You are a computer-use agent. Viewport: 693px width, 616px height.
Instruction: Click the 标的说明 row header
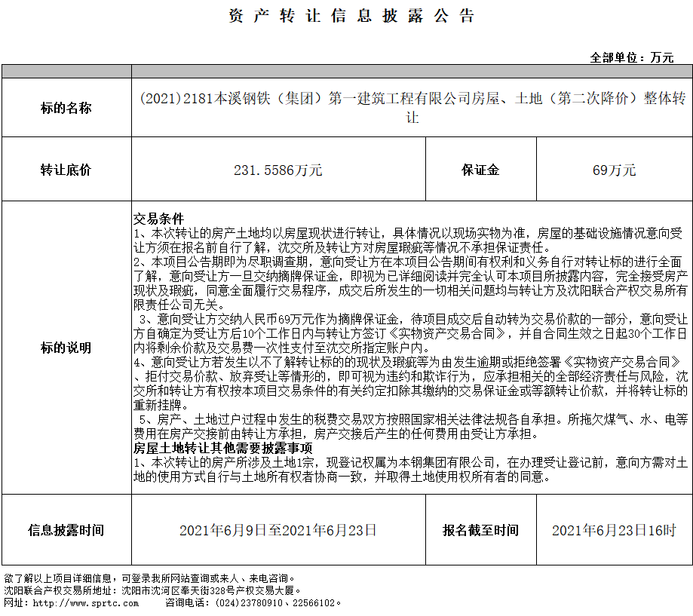click(66, 348)
